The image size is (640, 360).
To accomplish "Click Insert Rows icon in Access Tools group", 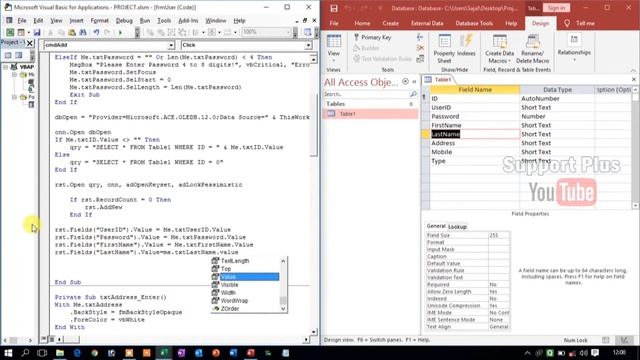I will point(420,37).
